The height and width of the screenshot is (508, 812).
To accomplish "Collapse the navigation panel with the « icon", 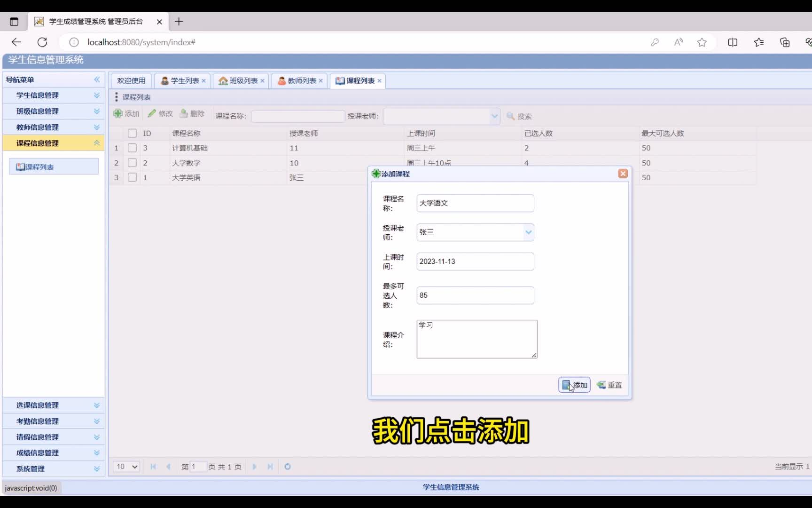I will pyautogui.click(x=97, y=79).
